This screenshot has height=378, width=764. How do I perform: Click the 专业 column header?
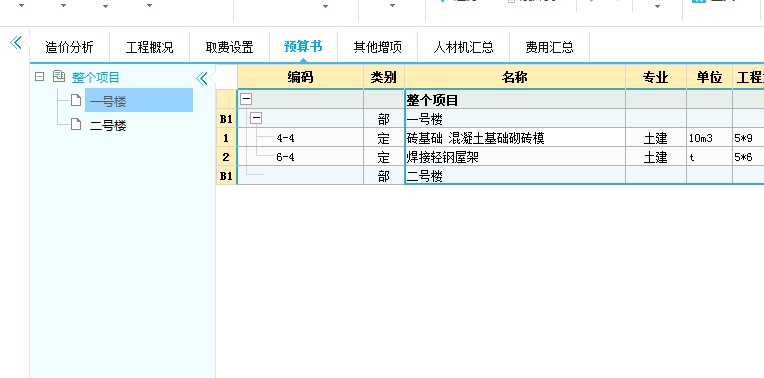[656, 77]
